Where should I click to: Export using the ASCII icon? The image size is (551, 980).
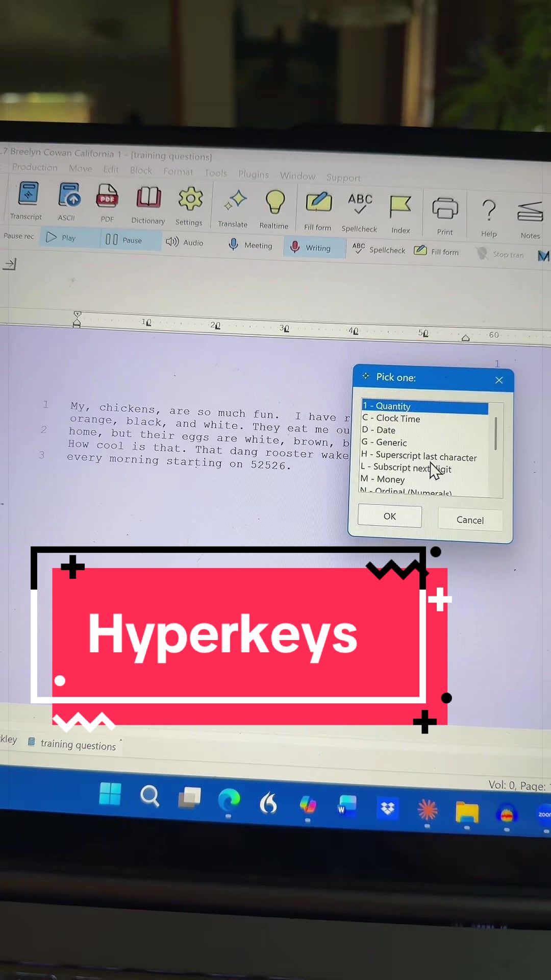pos(67,202)
